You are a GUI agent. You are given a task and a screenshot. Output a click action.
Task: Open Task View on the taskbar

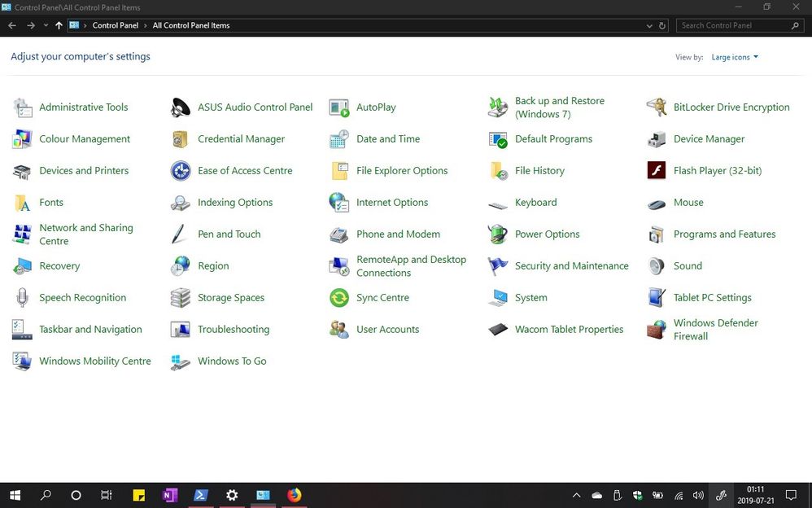[x=106, y=495]
